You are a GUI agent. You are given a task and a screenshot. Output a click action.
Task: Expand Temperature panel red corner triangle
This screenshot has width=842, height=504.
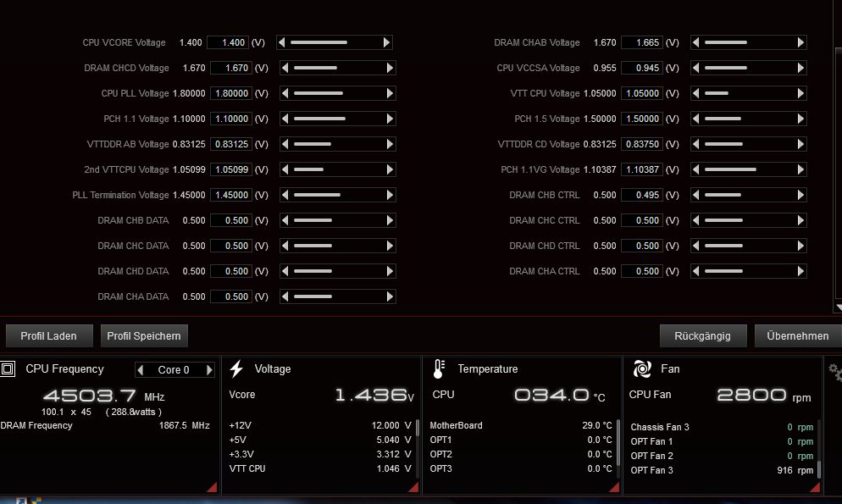click(x=614, y=487)
